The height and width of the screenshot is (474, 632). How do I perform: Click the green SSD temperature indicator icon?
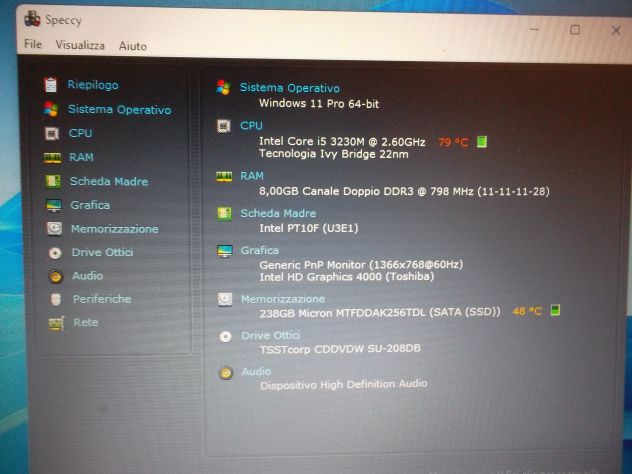tap(555, 311)
